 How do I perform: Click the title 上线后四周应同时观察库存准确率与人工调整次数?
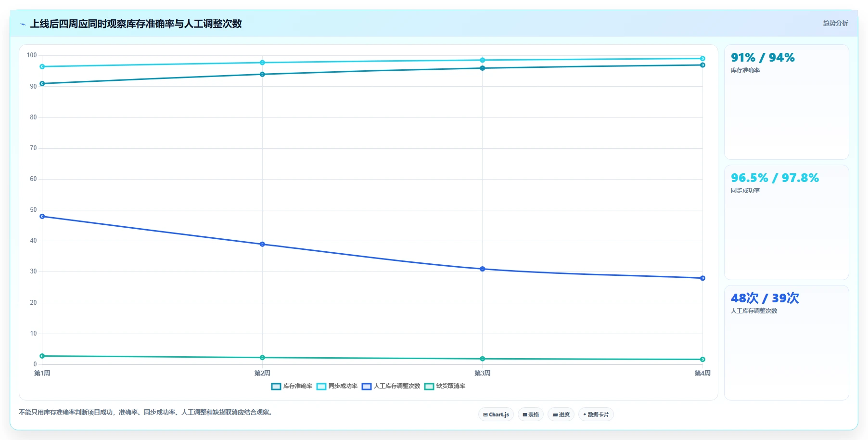click(136, 24)
